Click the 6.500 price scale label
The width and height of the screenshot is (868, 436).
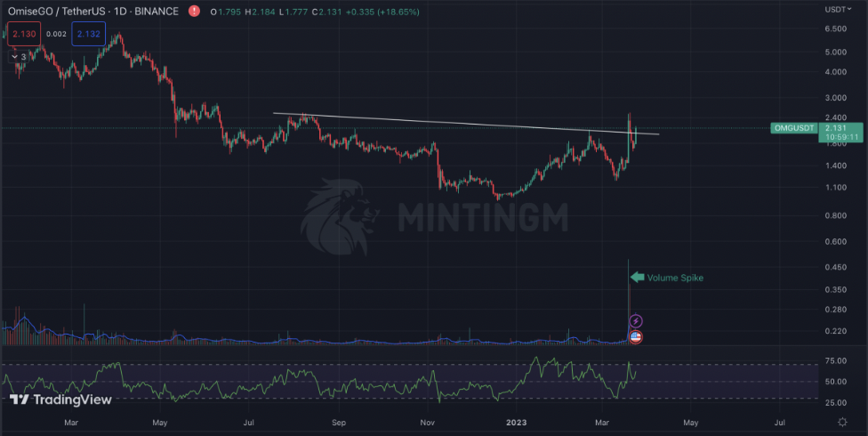point(836,28)
